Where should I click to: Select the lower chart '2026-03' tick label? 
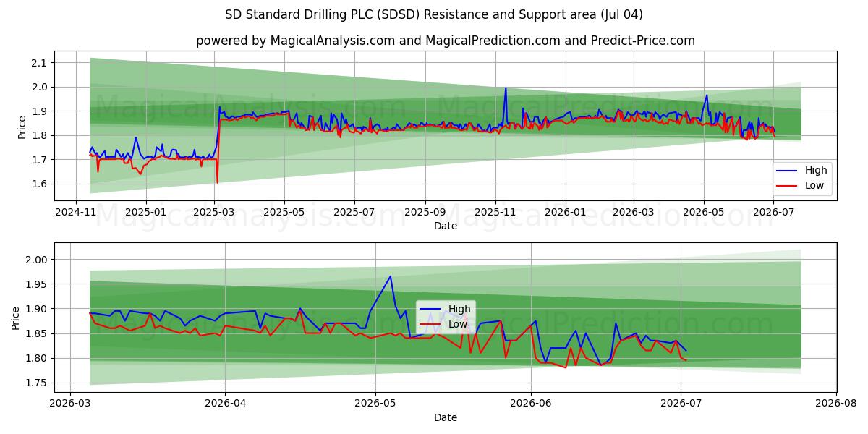pos(69,404)
